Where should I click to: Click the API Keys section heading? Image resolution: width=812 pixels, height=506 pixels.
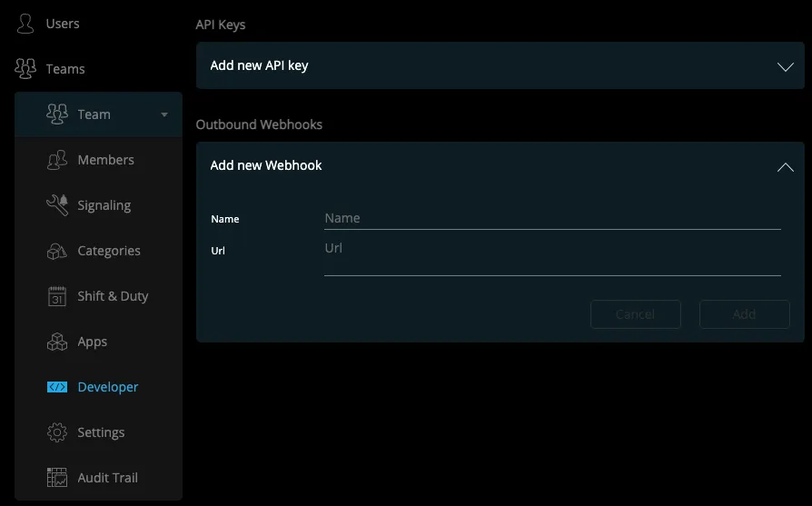(x=221, y=25)
